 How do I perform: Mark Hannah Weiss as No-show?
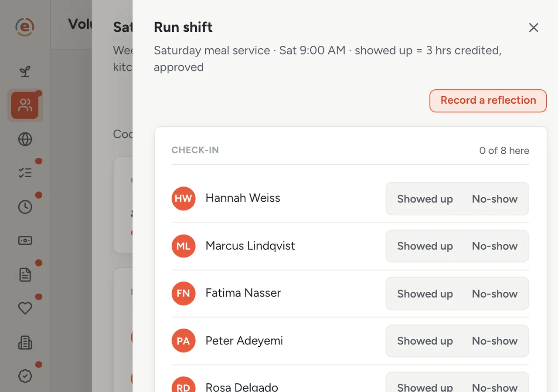tap(495, 199)
